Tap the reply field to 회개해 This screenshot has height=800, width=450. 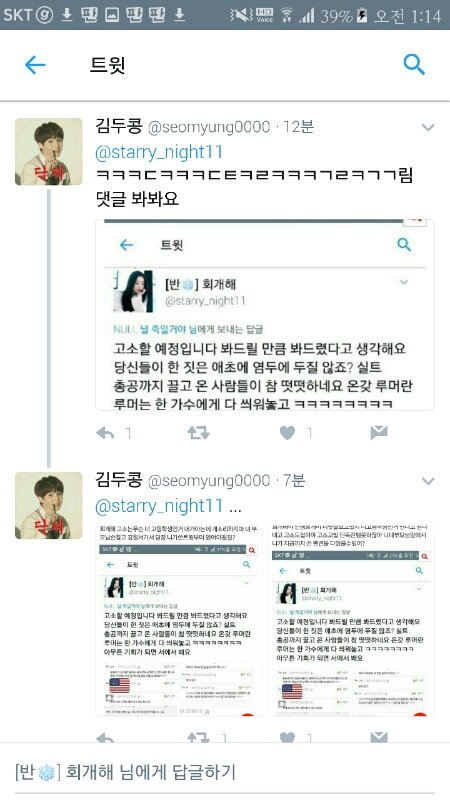[225, 772]
